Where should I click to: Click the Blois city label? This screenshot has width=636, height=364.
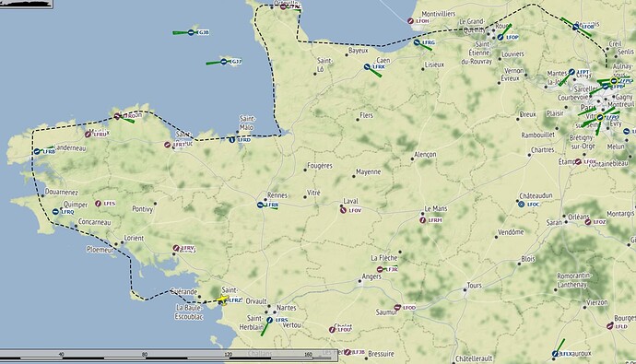pyautogui.click(x=528, y=259)
